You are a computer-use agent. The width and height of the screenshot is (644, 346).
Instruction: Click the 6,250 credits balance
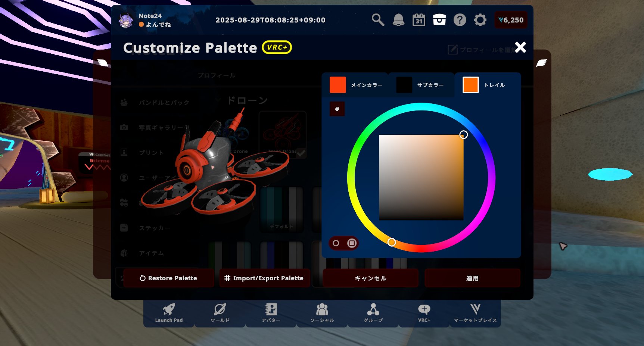(x=511, y=20)
